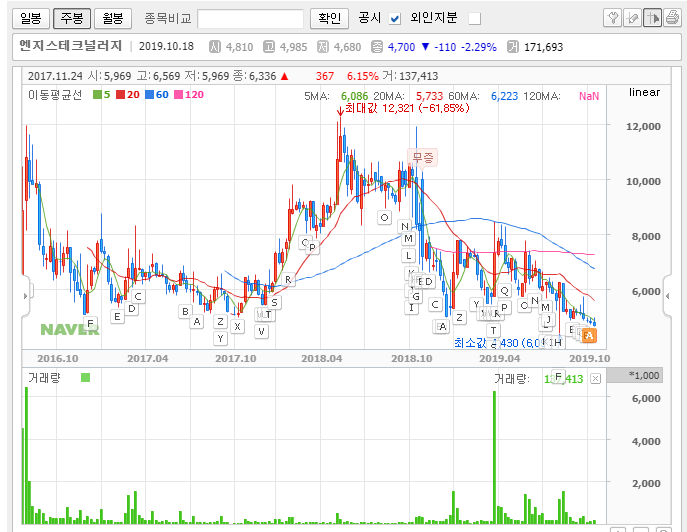Click the -2.29% change value
Image resolution: width=687 pixels, height=532 pixels.
tap(479, 47)
